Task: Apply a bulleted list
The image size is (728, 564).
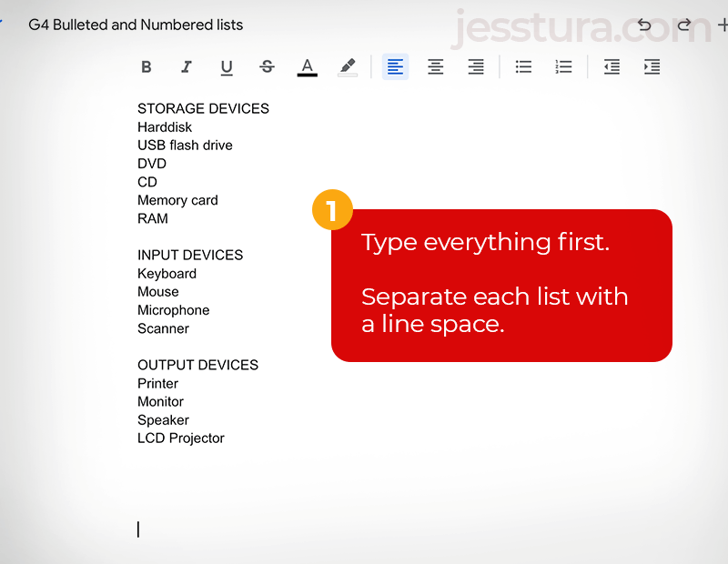Action: click(523, 66)
